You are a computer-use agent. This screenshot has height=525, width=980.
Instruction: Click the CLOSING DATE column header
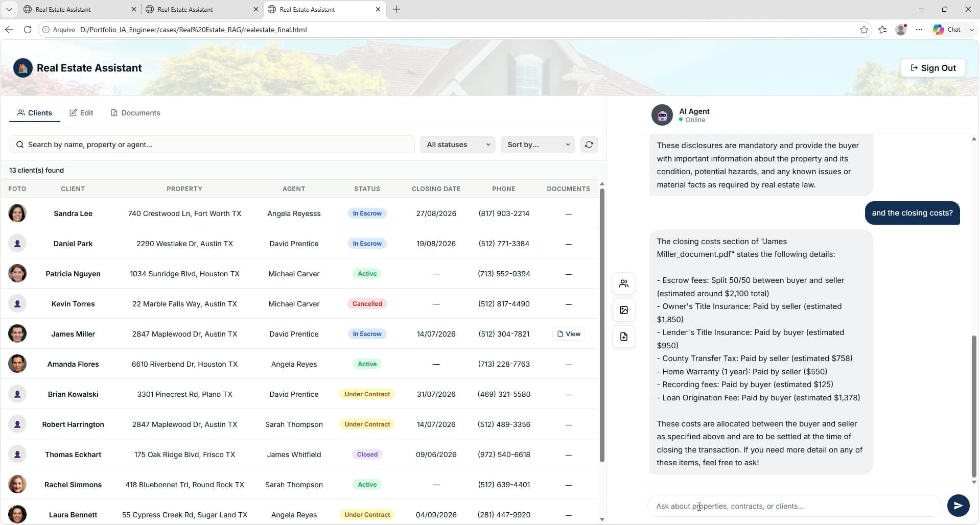click(436, 188)
